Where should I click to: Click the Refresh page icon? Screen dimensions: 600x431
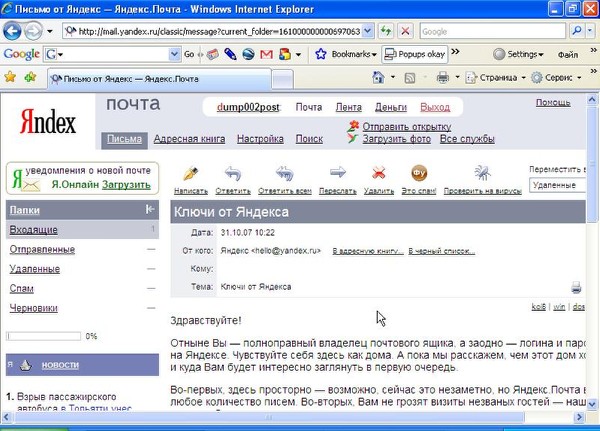(x=386, y=31)
